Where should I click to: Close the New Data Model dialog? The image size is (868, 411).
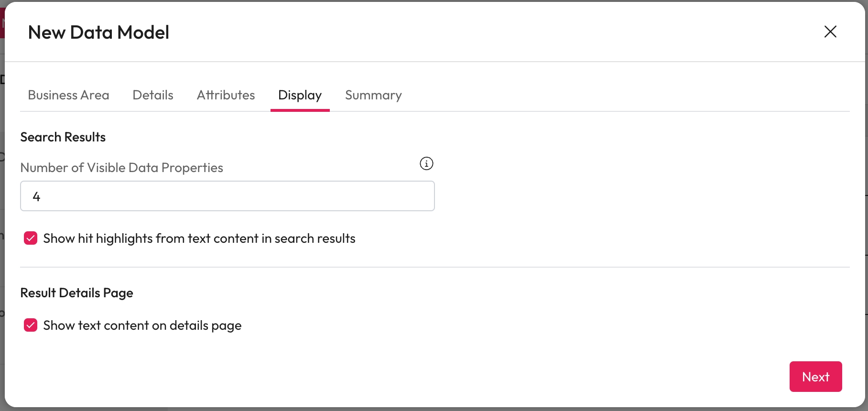pyautogui.click(x=830, y=32)
